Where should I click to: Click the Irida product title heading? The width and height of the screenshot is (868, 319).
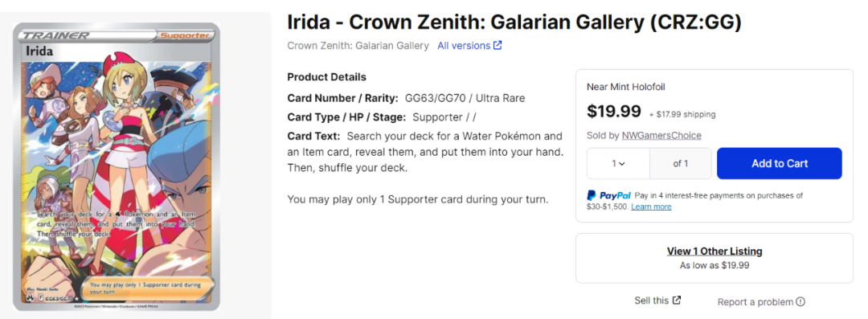(x=514, y=22)
